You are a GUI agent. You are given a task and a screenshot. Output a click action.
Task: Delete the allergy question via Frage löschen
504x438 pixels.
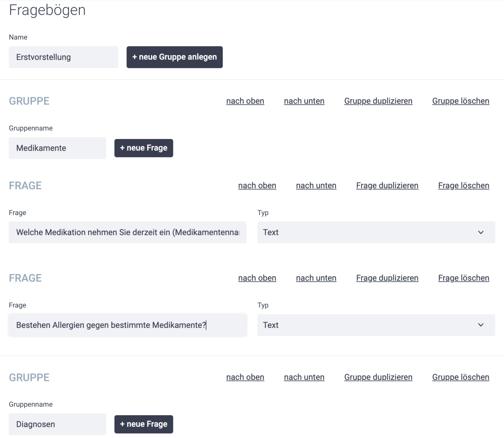click(463, 278)
